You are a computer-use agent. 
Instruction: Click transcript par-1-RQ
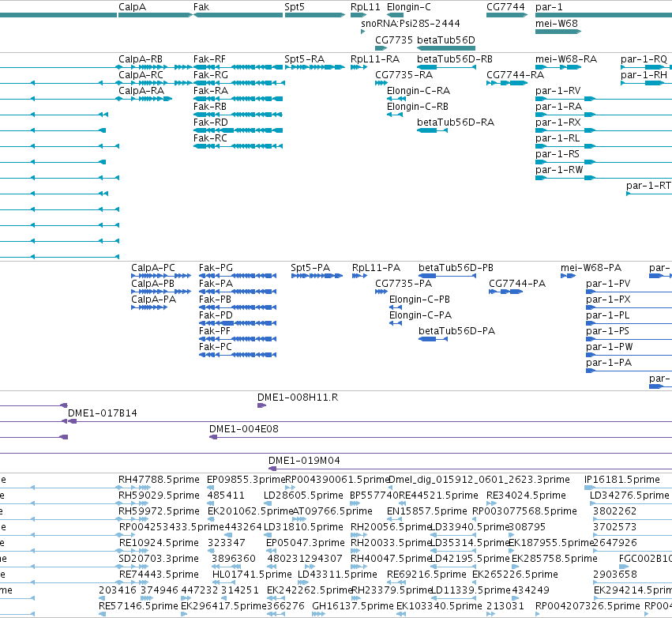(646, 67)
